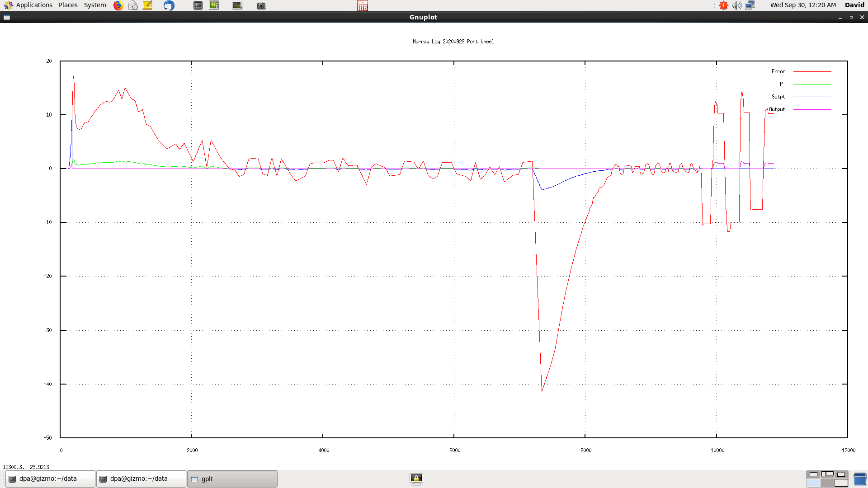Open the volume control speaker icon
Viewport: 868px width, 488px height.
[x=737, y=5]
